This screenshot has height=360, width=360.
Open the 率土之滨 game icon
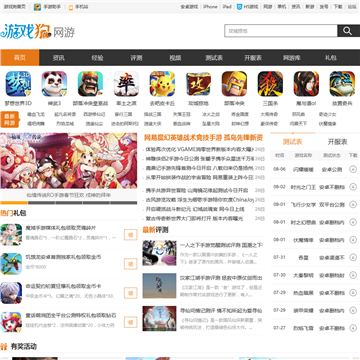point(126,84)
